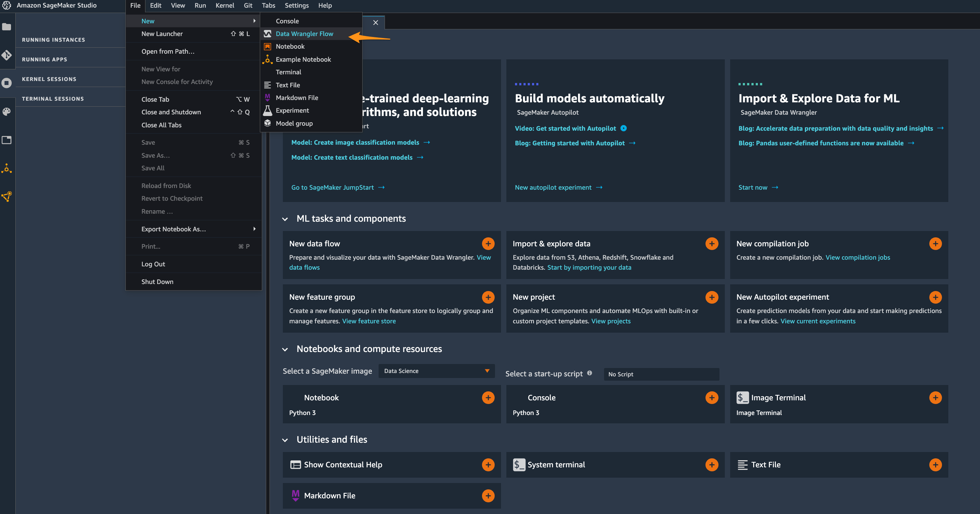The image size is (980, 514).
Task: Collapse Notebooks and compute resources section
Action: pyautogui.click(x=285, y=349)
